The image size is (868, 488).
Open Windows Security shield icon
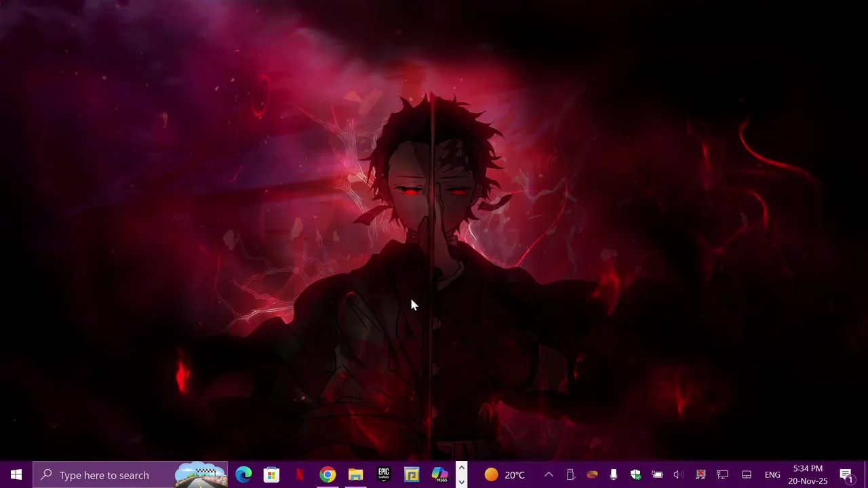[x=635, y=475]
